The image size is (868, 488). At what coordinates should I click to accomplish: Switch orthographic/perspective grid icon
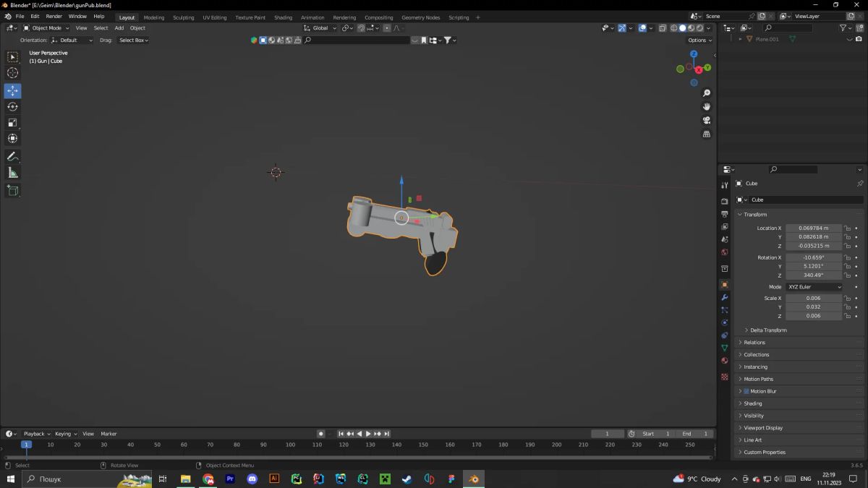pos(707,134)
